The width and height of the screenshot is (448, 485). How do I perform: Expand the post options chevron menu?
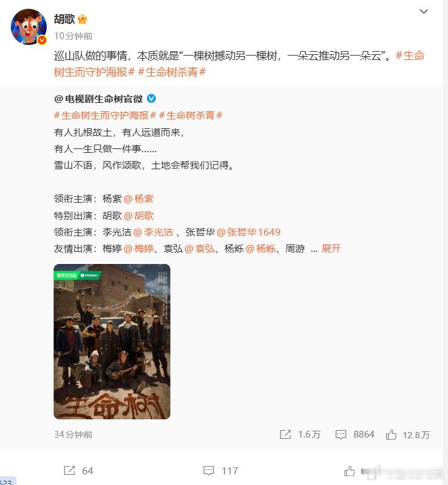coord(423,11)
